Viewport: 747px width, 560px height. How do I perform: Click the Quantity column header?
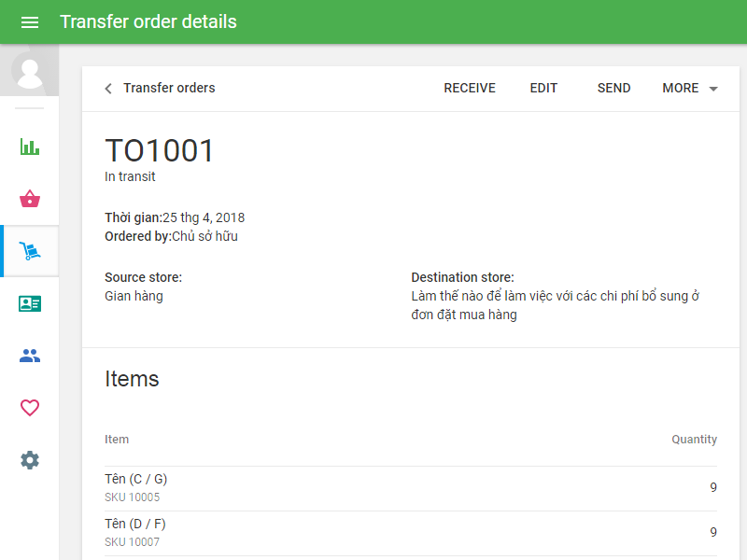click(x=694, y=439)
